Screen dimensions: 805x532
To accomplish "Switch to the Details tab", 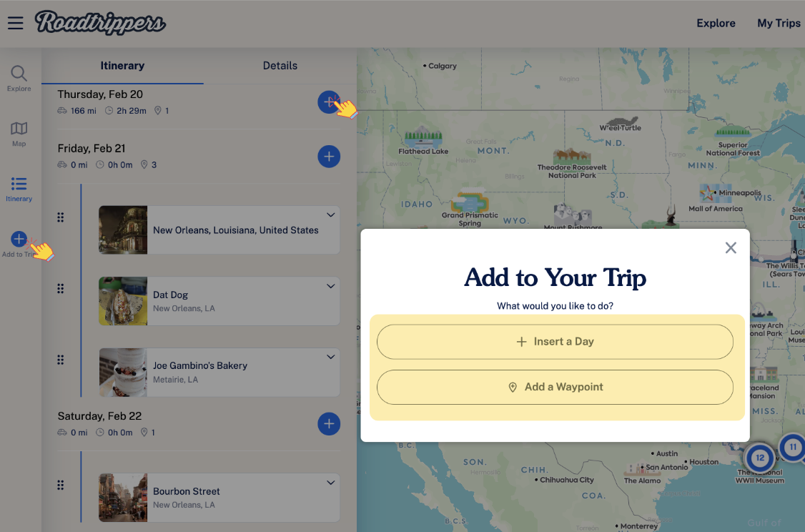I will tap(280, 66).
